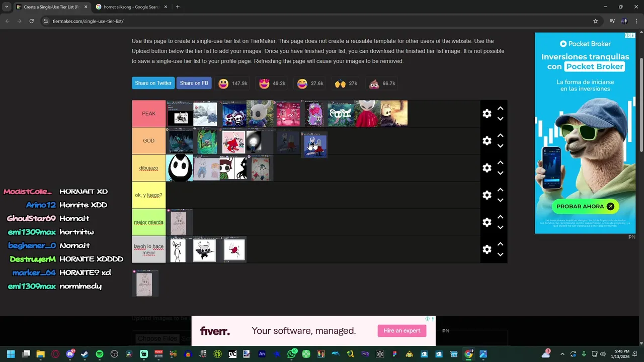Move 'mejor mierda' row down with arrow
Screen dimensions: 644x362
click(500, 227)
